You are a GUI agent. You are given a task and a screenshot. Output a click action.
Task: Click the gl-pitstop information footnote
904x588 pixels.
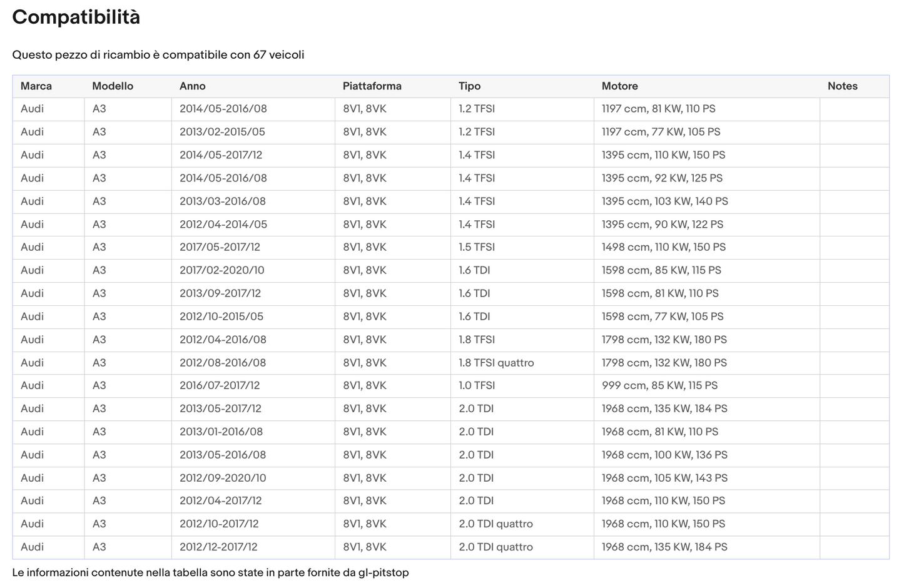(210, 572)
